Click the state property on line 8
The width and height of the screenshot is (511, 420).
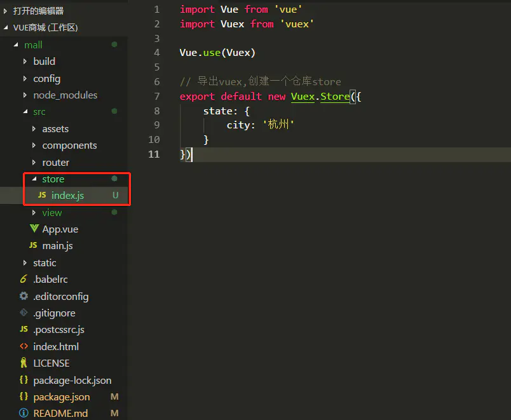click(218, 111)
